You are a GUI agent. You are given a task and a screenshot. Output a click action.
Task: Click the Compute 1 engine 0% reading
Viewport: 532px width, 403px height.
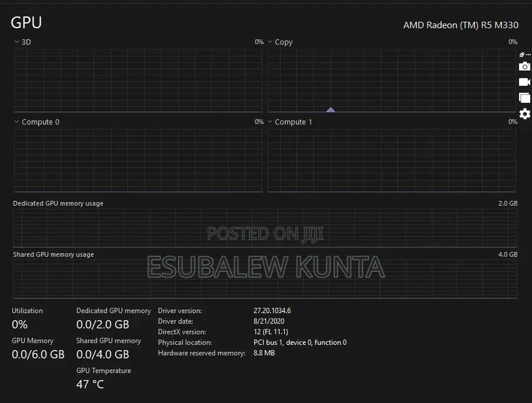[x=513, y=122]
